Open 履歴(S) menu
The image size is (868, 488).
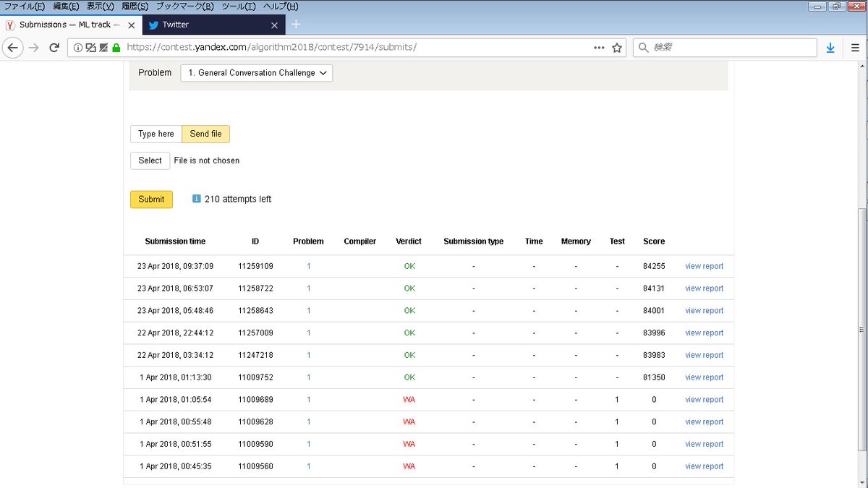[x=135, y=7]
